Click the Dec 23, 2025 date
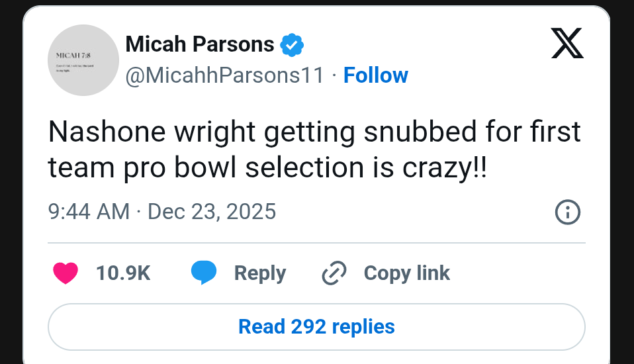Image resolution: width=634 pixels, height=364 pixels. pos(212,212)
